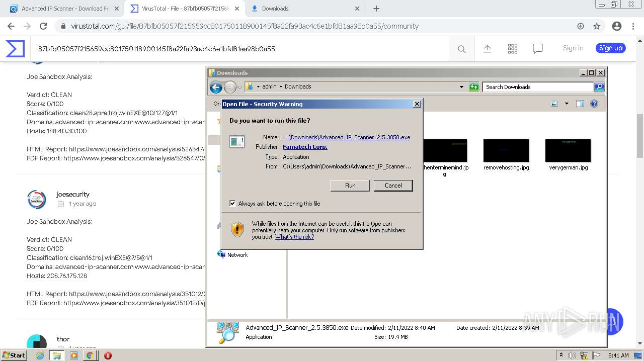644x362 pixels.
Task: Click the red stop taskbar icon
Action: 108,355
